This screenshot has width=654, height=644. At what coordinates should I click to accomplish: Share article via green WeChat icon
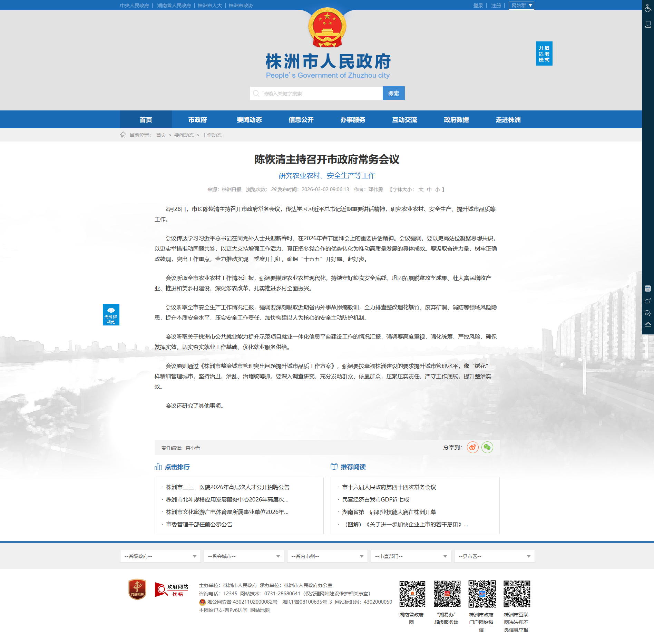tap(487, 447)
